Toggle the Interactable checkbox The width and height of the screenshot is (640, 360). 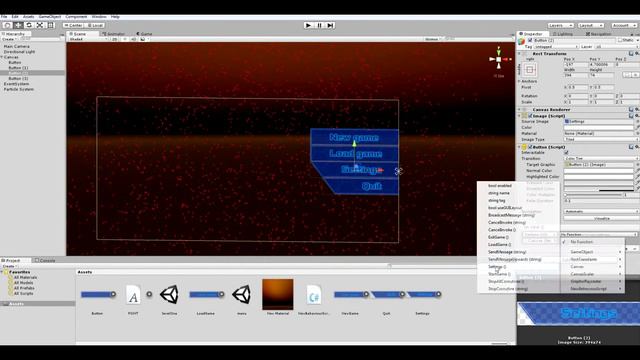tap(566, 153)
